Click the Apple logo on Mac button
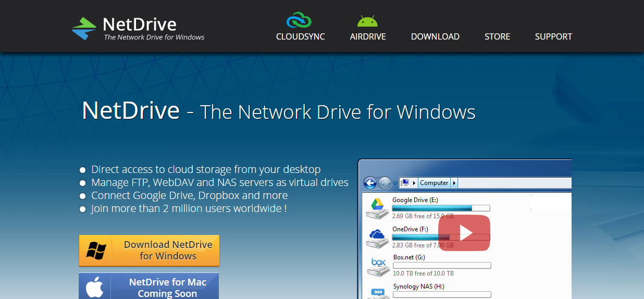 pos(94,288)
